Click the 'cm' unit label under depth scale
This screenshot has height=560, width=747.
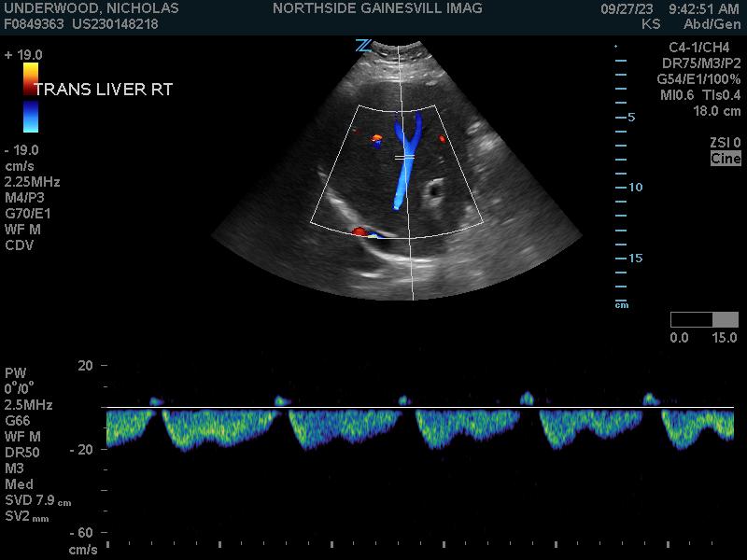click(x=621, y=305)
